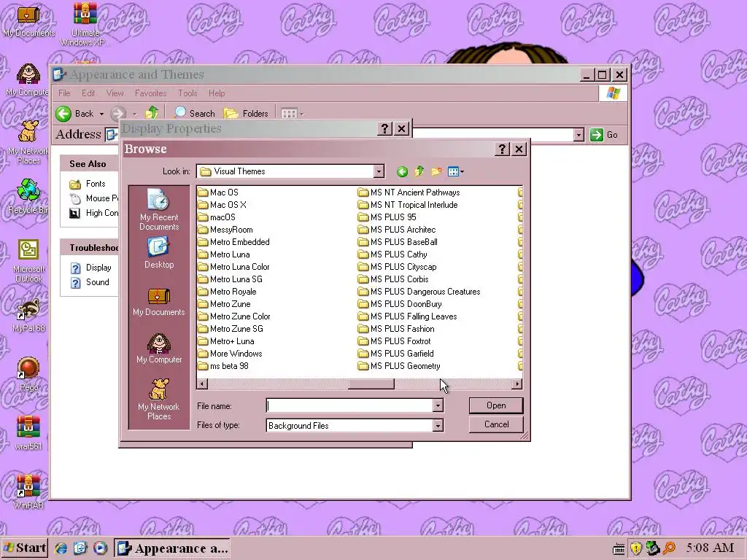Click the Cancel button in Browse
Image resolution: width=747 pixels, height=560 pixels.
point(496,424)
